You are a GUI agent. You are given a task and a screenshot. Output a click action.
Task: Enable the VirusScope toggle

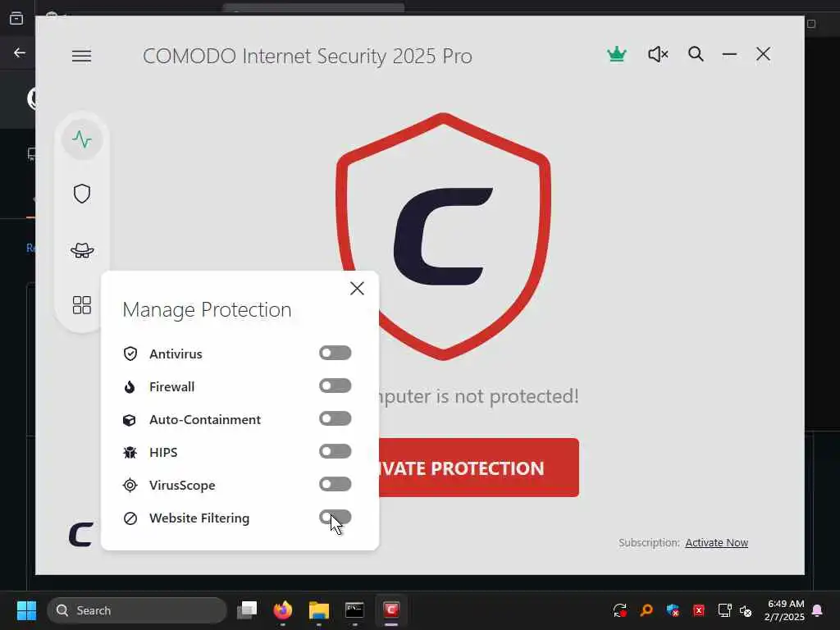point(336,484)
